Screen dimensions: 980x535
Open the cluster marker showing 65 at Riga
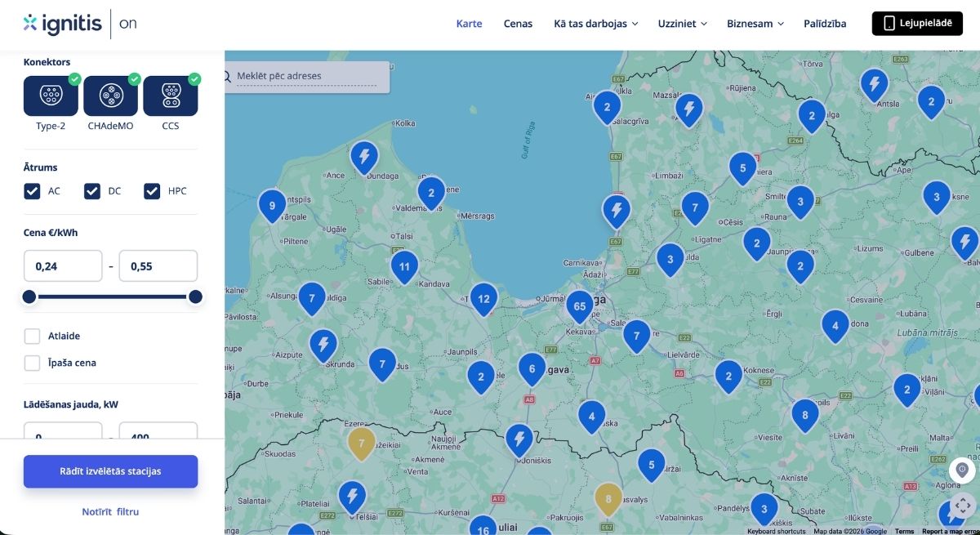click(579, 309)
